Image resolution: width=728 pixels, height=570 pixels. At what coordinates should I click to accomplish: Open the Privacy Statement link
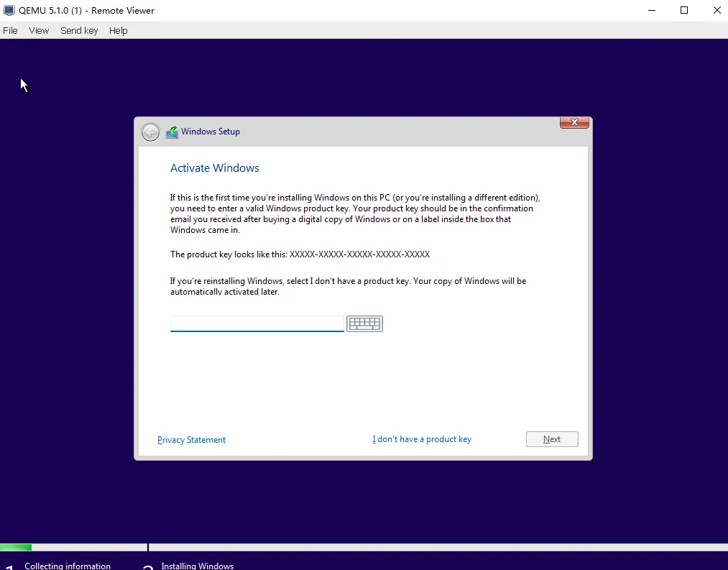click(x=191, y=440)
